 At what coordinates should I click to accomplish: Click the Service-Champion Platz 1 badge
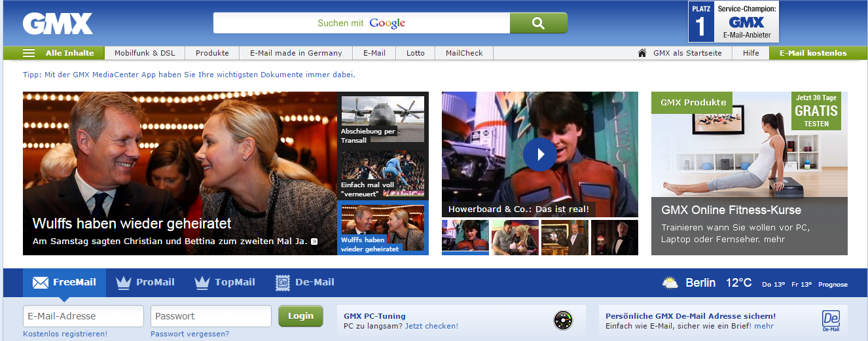point(733,22)
